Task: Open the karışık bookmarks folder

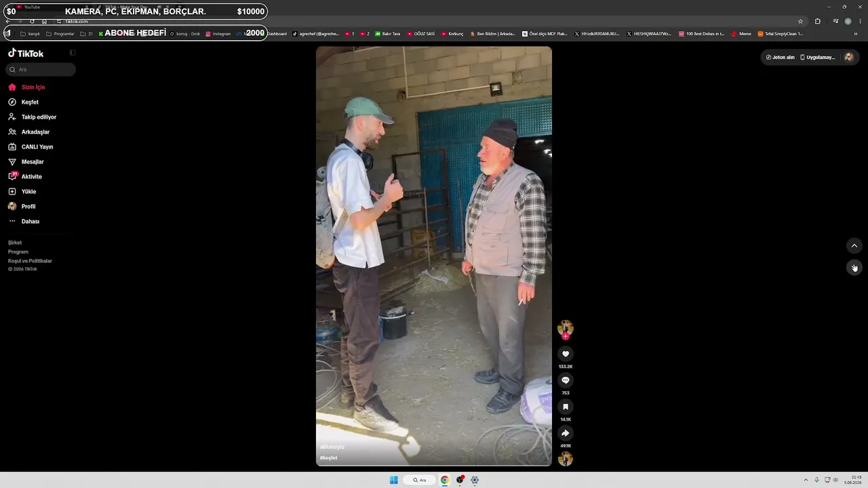Action: point(31,34)
